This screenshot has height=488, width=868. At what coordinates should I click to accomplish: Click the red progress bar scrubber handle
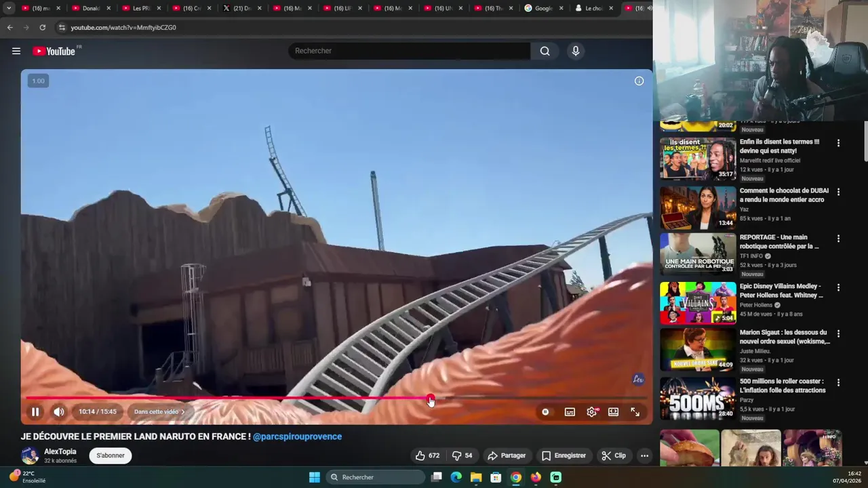431,398
